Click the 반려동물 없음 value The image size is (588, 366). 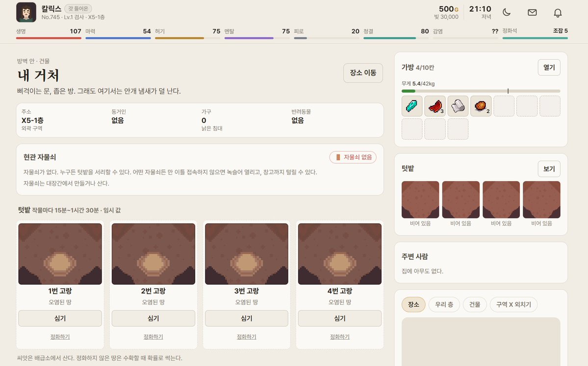pos(297,120)
